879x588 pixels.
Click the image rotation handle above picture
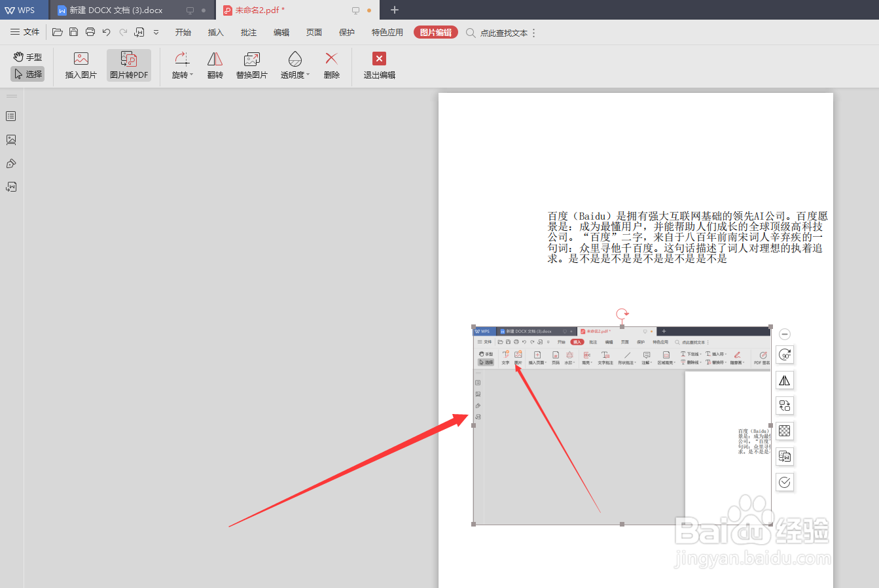coord(622,314)
